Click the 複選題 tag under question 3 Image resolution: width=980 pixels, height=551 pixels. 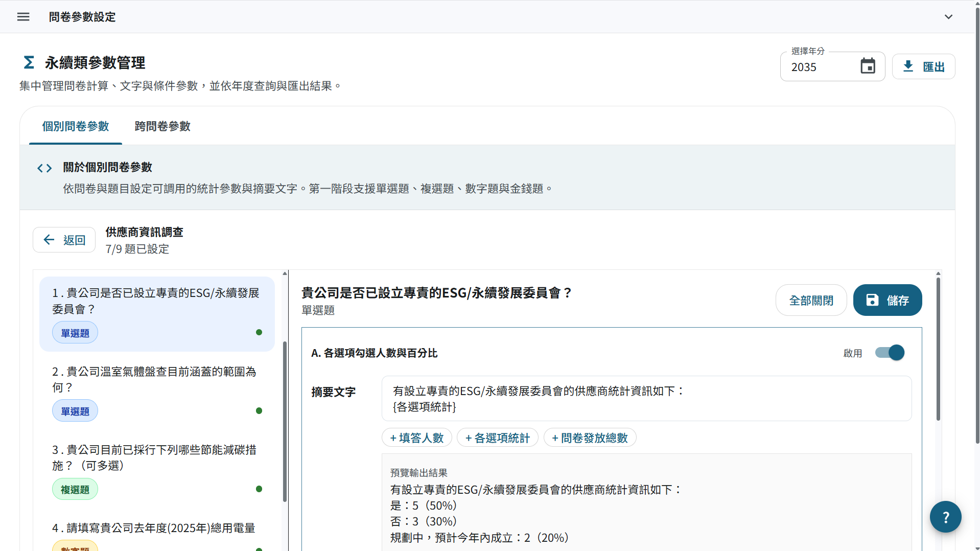(x=75, y=489)
